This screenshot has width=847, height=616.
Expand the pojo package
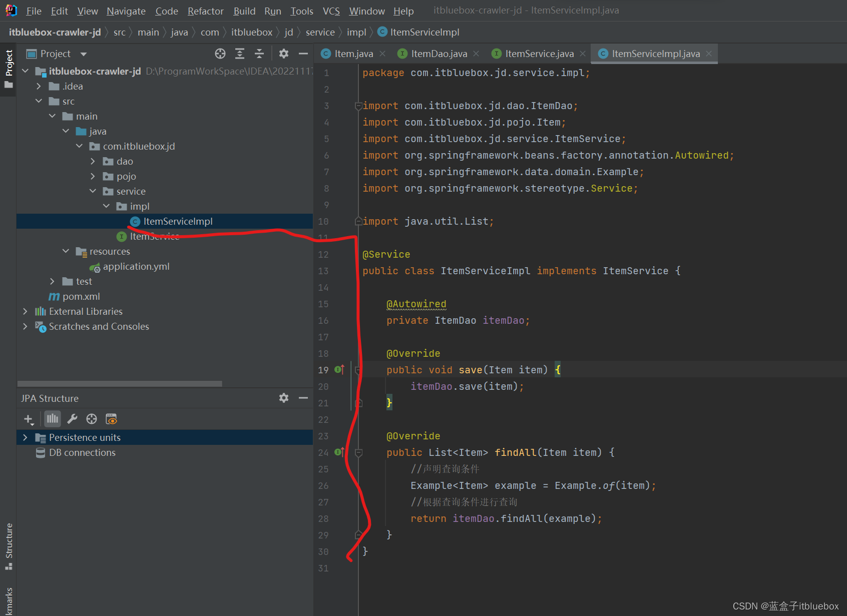click(93, 176)
